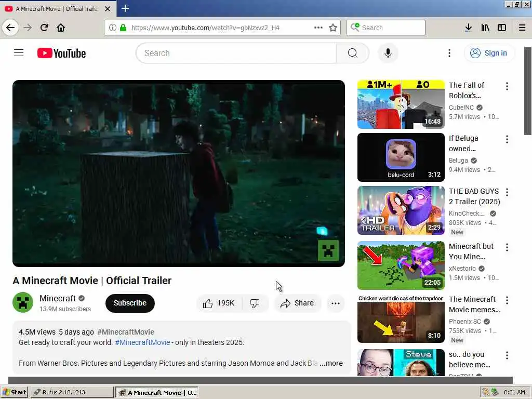
Task: Open the Firefox downloads arrow icon
Action: pos(468,28)
